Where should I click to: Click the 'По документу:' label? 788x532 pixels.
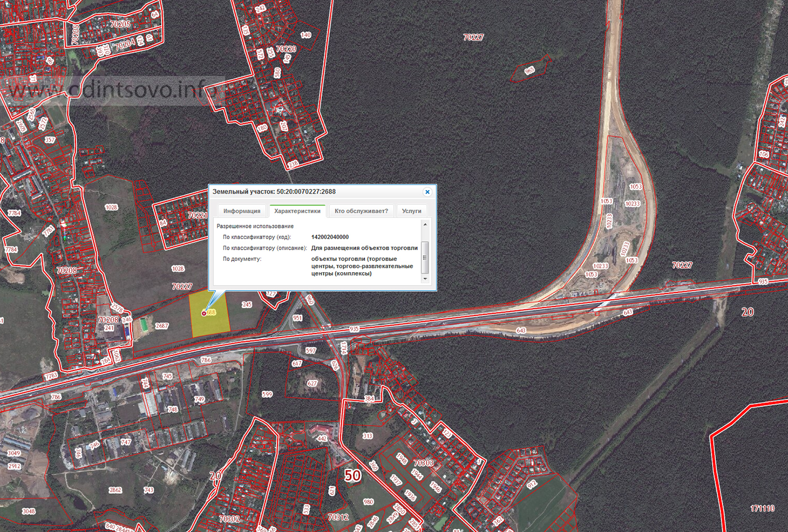(x=242, y=259)
